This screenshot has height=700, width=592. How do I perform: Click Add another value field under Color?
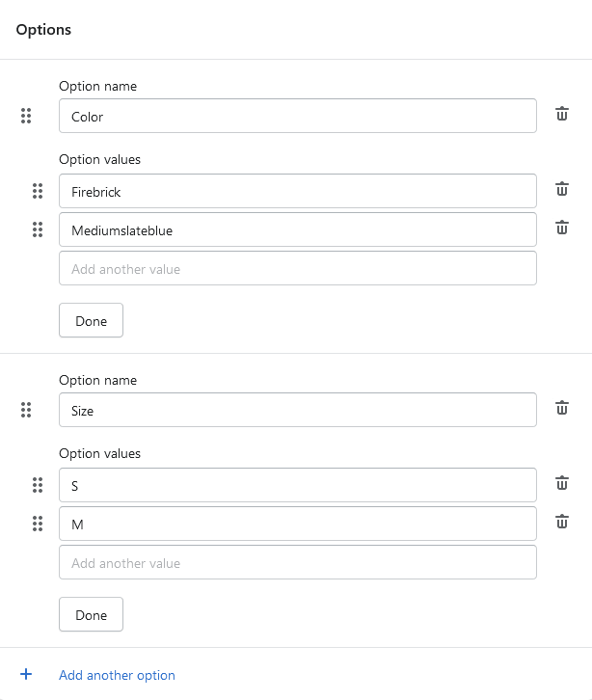point(297,268)
